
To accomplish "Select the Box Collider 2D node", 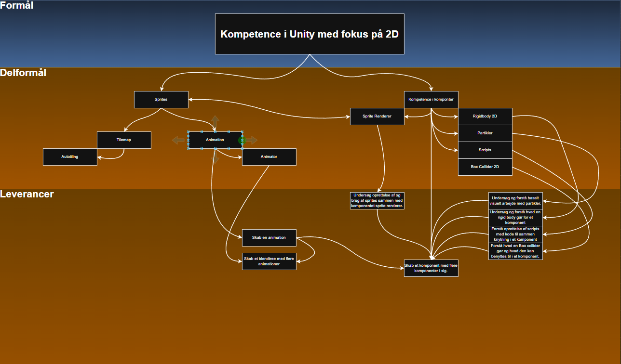I will (485, 167).
